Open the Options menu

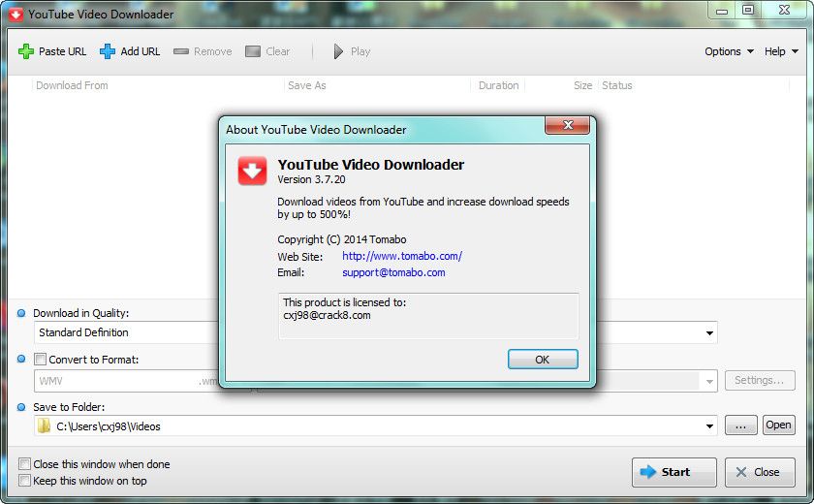pyautogui.click(x=729, y=51)
